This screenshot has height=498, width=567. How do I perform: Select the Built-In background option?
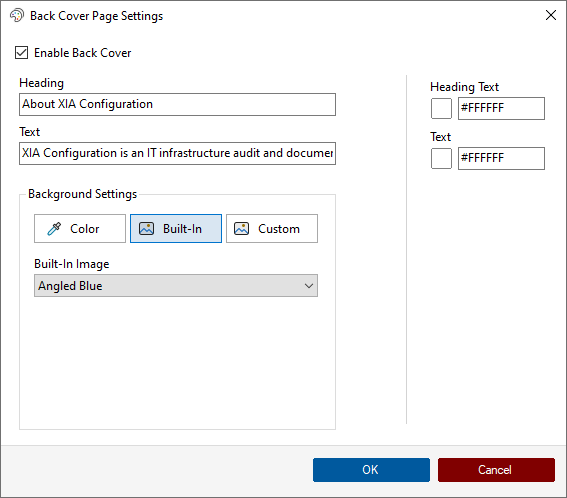(176, 229)
